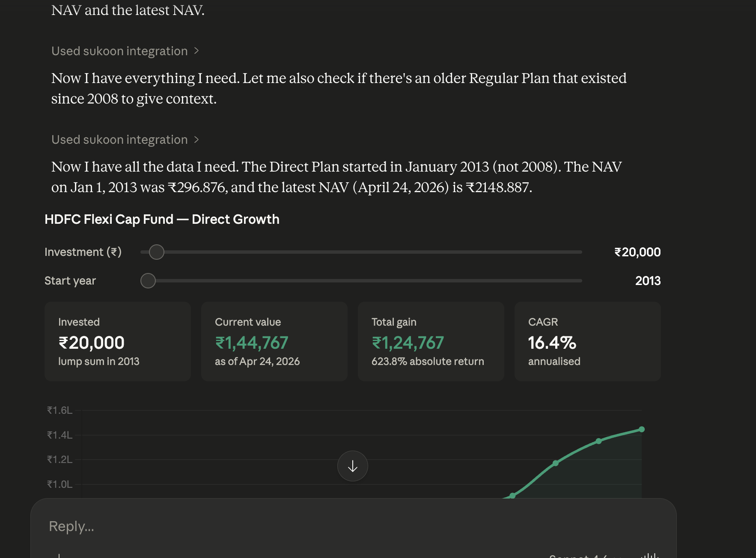Click the 'HDFC Flexi Cap Fund — Direct Growth' heading
756x558 pixels.
[162, 219]
